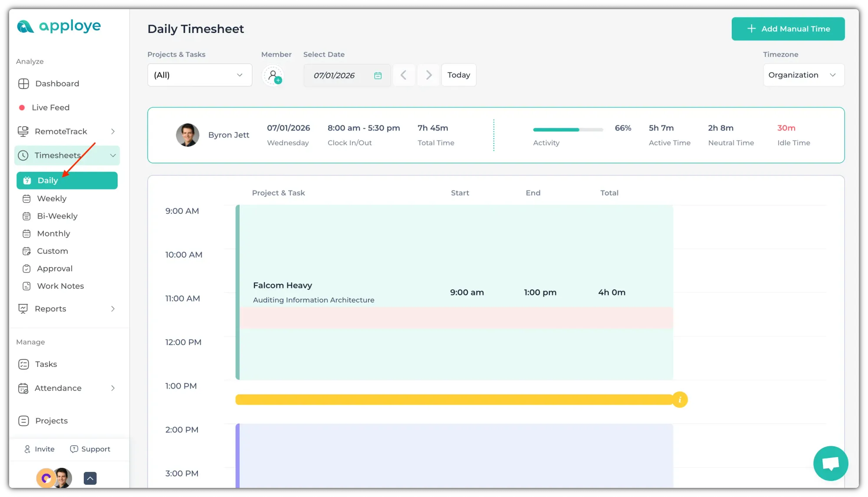Open the Work Notes page
868x497 pixels.
(x=60, y=286)
